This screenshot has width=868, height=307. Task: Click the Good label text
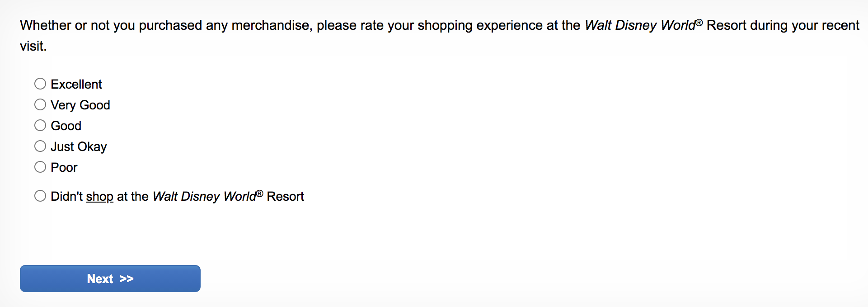(66, 126)
